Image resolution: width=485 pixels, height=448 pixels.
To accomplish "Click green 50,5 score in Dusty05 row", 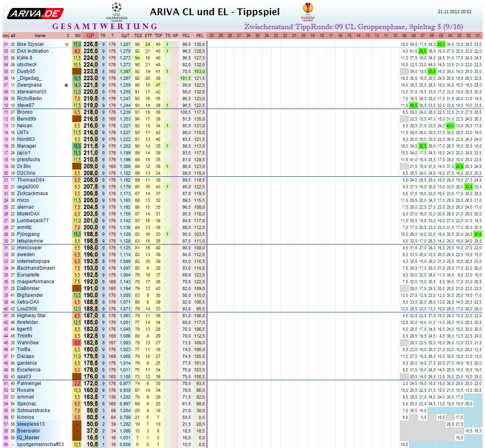I will [432, 71].
